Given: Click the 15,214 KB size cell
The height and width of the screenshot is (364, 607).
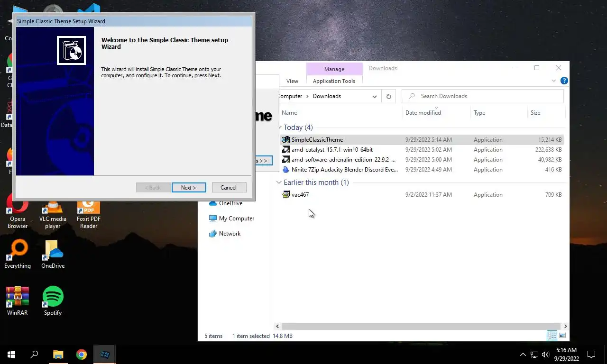Looking at the screenshot, I should (x=550, y=140).
